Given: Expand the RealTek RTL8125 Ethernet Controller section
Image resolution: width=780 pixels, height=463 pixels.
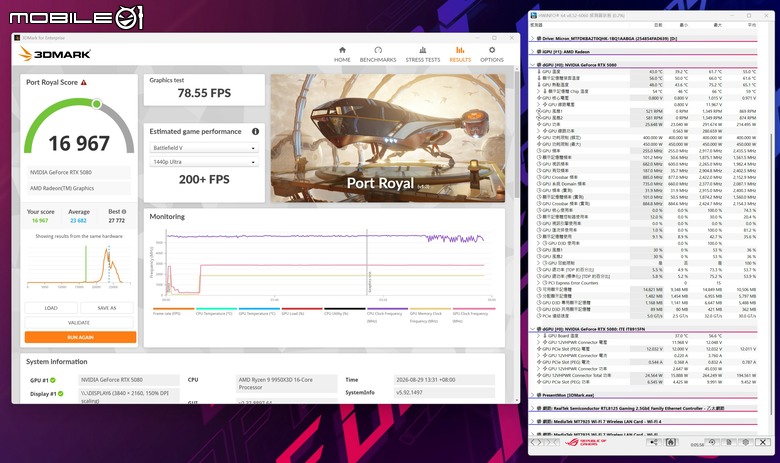Looking at the screenshot, I should pos(533,408).
